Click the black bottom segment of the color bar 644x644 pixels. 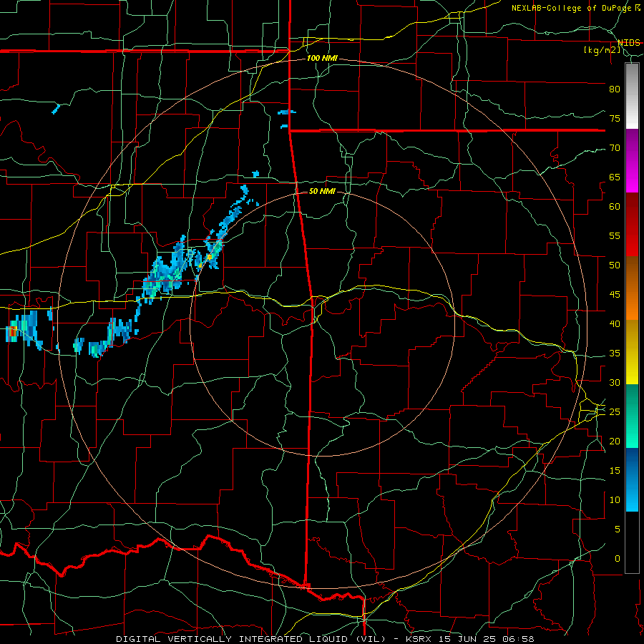coord(632,542)
